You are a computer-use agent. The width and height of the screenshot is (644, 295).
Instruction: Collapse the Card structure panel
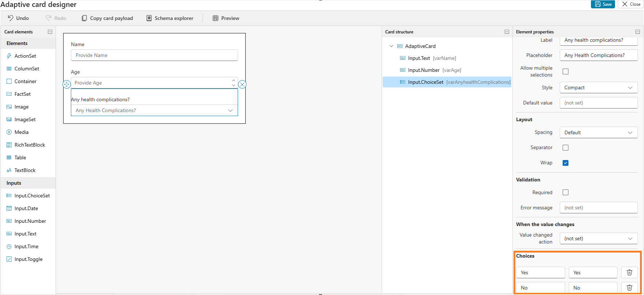coord(507,32)
